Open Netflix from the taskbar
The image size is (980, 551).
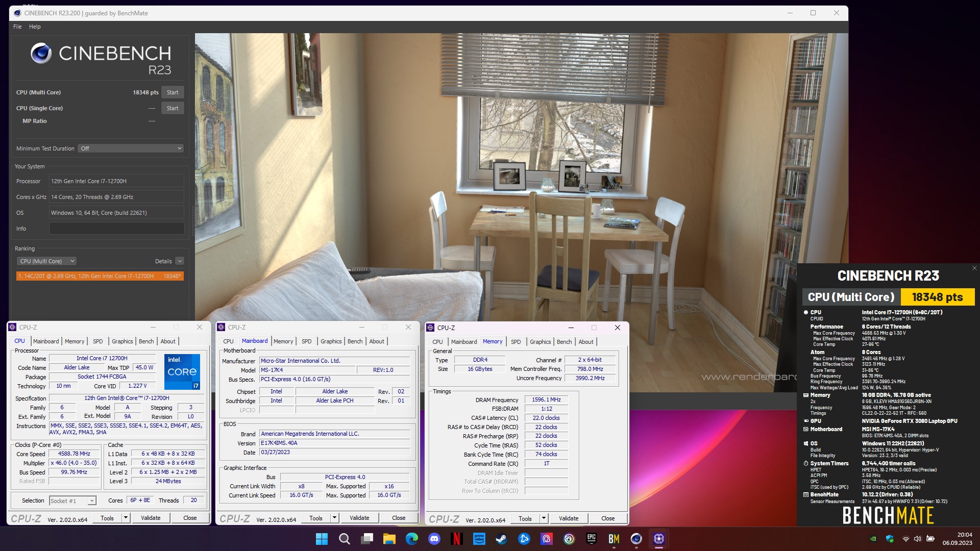coord(457,539)
